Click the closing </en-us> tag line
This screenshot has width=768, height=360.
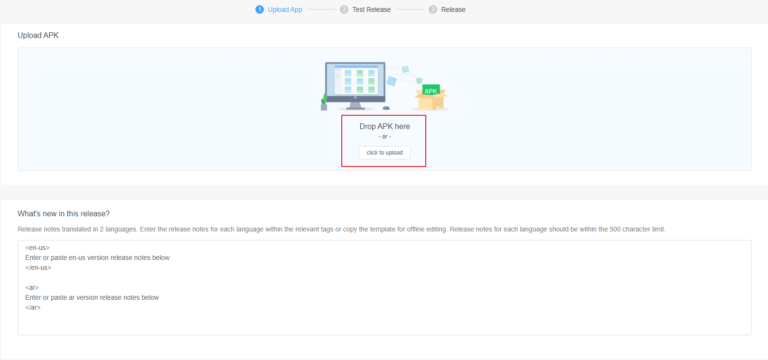pos(38,268)
